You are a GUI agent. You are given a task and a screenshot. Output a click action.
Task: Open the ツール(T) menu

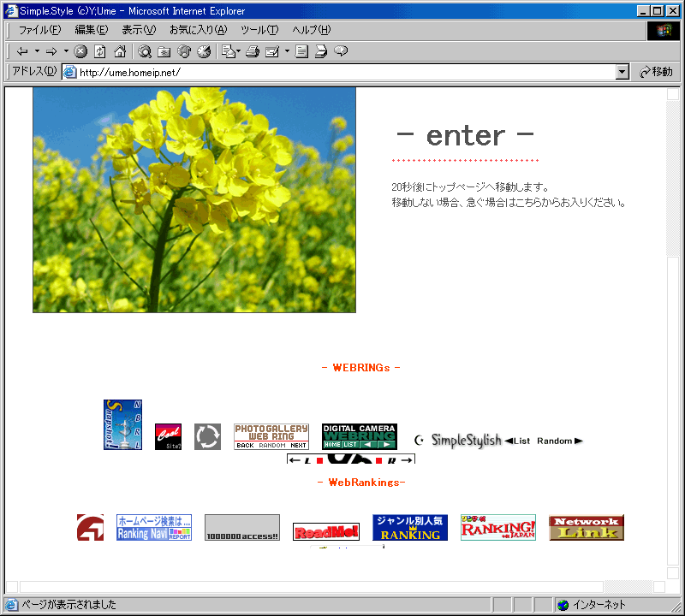point(259,30)
